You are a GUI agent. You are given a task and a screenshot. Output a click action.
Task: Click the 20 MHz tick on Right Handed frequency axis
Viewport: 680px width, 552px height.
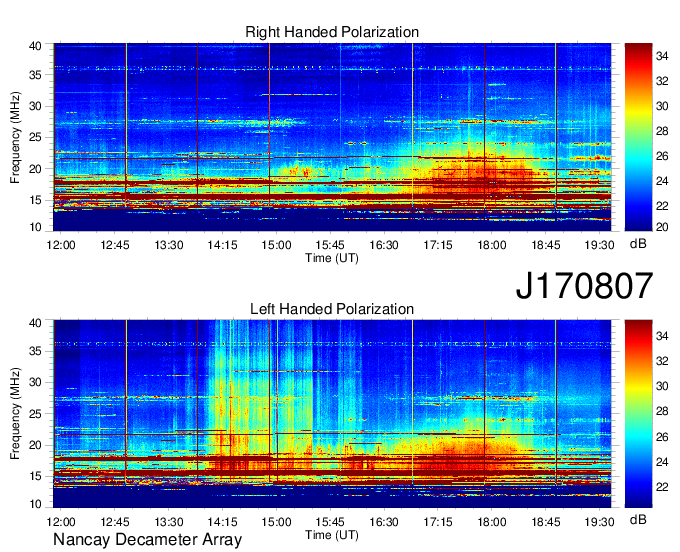point(35,169)
